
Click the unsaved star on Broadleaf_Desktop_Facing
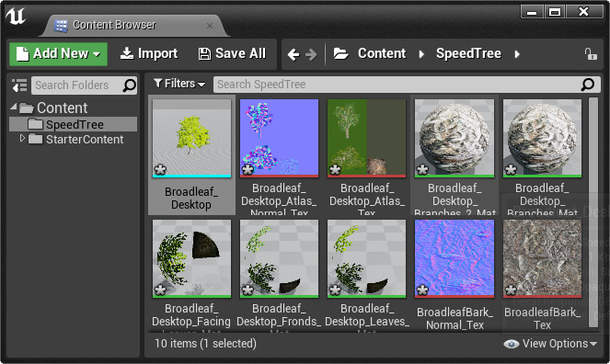tap(160, 290)
